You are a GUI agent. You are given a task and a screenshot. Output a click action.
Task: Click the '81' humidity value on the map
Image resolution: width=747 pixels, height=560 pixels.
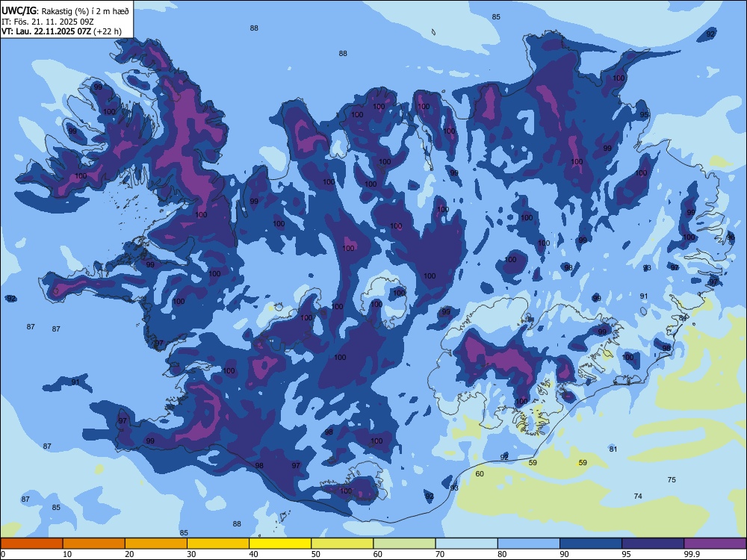pyautogui.click(x=613, y=449)
